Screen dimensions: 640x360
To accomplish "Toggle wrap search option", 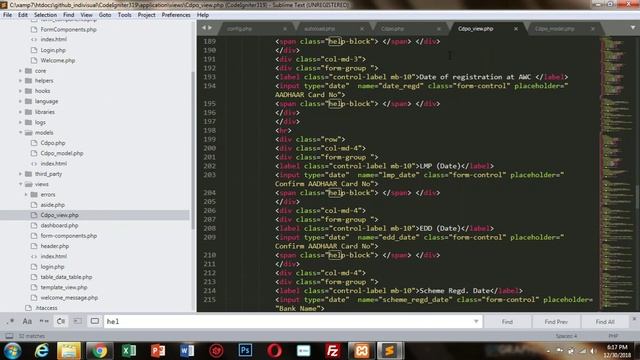I will click(61, 321).
